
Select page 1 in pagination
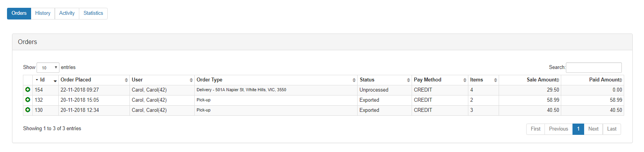click(x=578, y=129)
